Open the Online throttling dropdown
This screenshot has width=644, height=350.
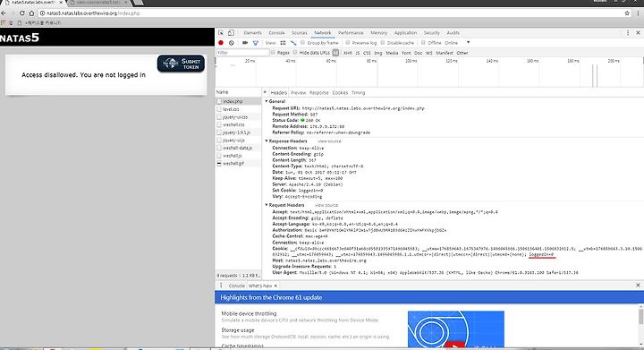point(457,43)
